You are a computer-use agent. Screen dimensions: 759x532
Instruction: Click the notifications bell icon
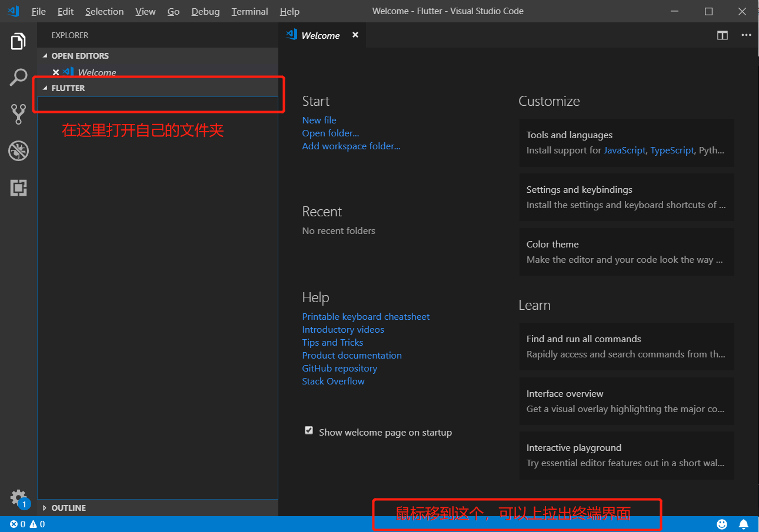click(x=744, y=524)
